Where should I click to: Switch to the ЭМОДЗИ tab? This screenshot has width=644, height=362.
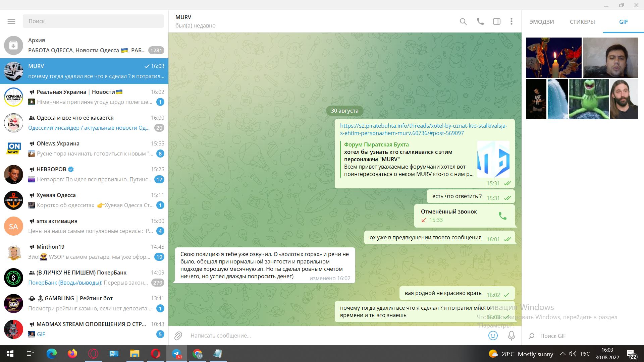tap(542, 22)
